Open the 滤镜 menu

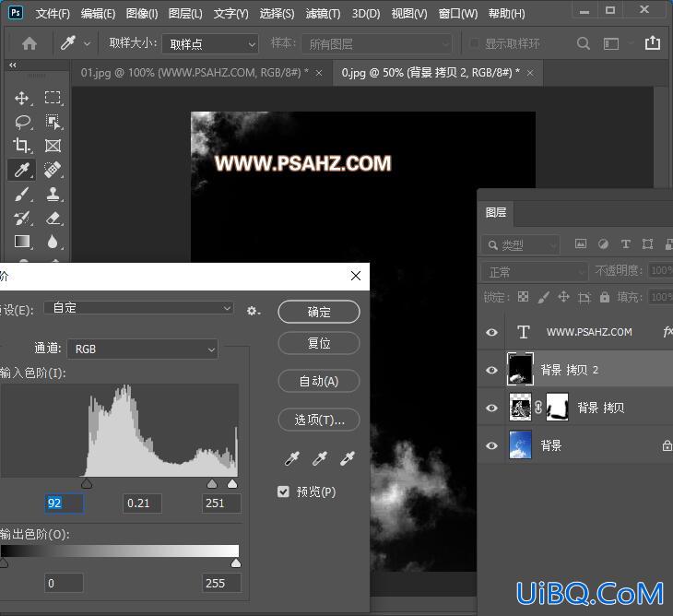pos(323,14)
